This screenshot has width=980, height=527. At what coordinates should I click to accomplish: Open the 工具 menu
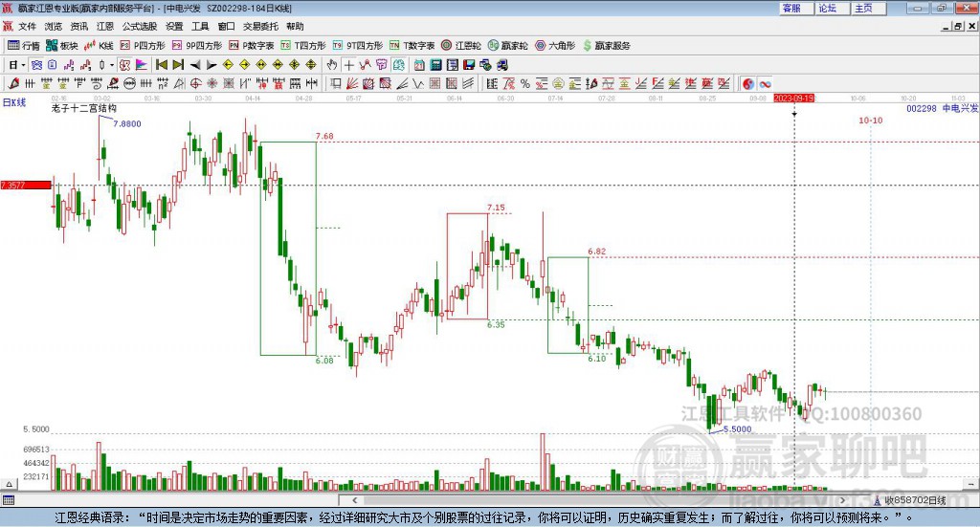[200, 26]
